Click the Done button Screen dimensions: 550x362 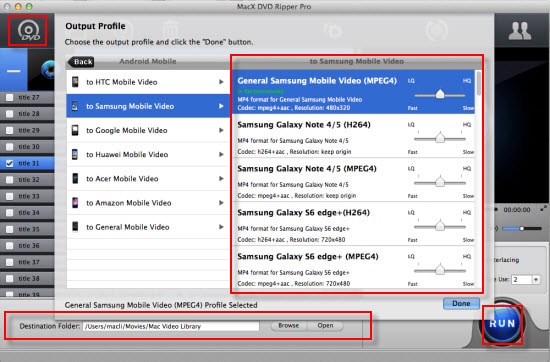point(461,303)
